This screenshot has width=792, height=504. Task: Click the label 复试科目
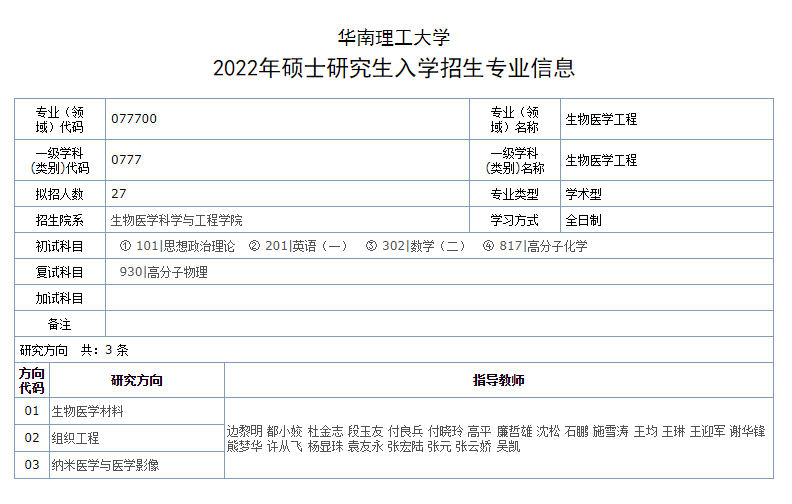coord(60,273)
